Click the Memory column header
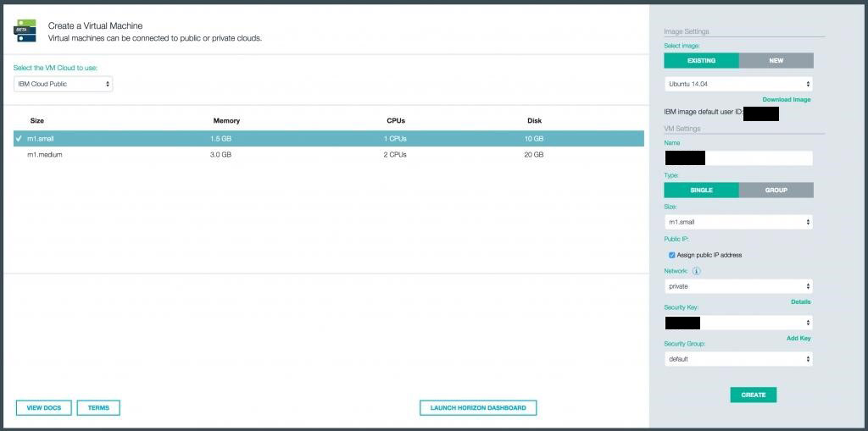The width and height of the screenshot is (868, 431). [x=226, y=120]
